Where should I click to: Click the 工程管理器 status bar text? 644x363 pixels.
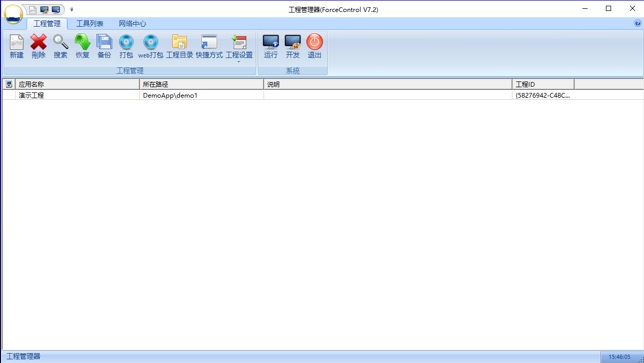(x=23, y=356)
